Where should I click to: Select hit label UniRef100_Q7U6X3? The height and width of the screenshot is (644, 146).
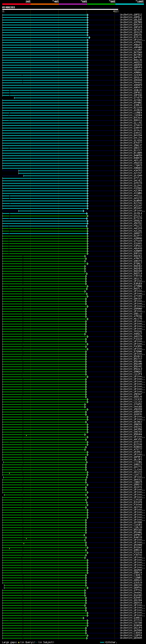131,125
